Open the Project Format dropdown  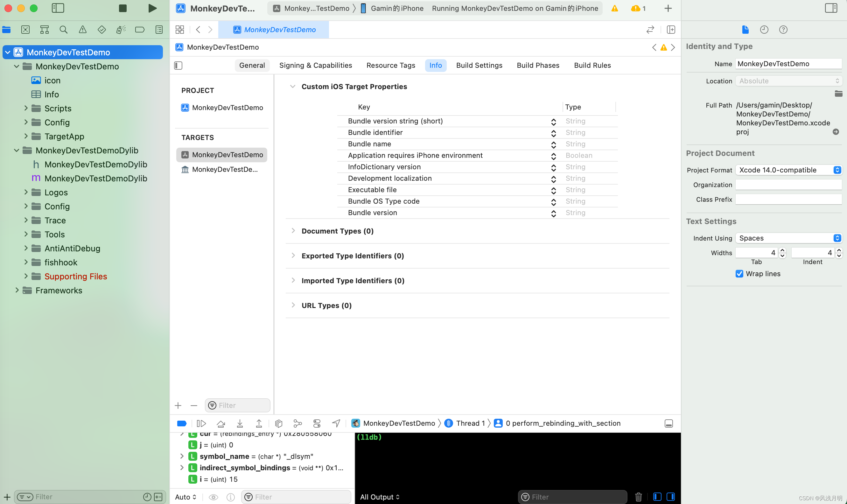788,170
